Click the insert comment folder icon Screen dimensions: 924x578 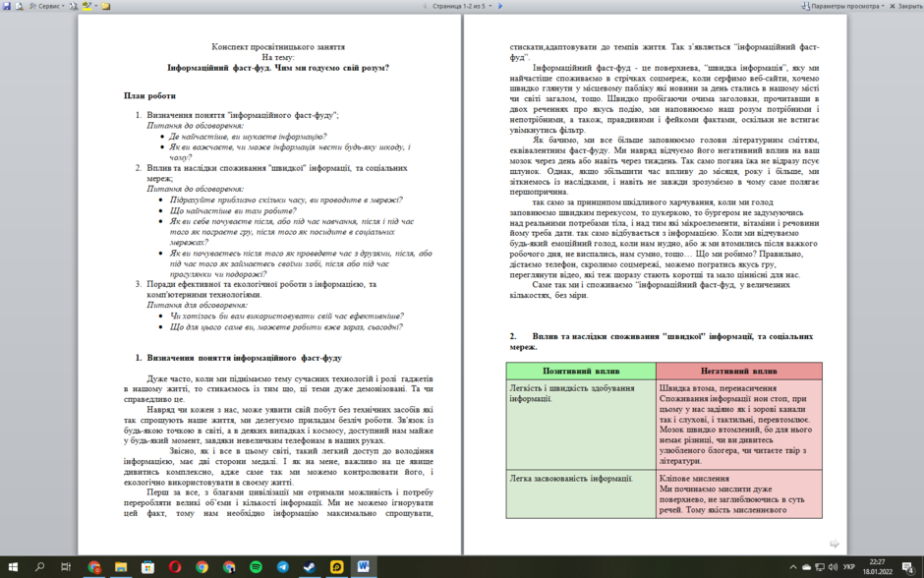(106, 6)
